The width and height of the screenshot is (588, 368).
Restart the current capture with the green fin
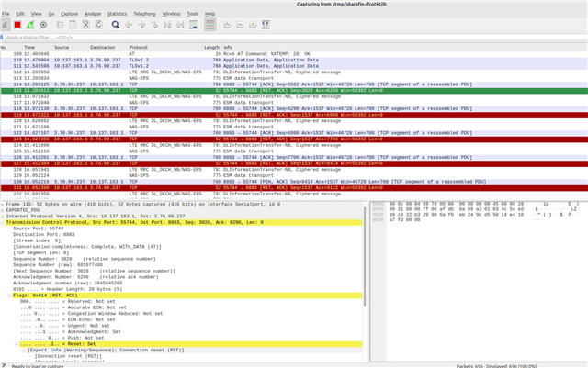click(x=30, y=25)
